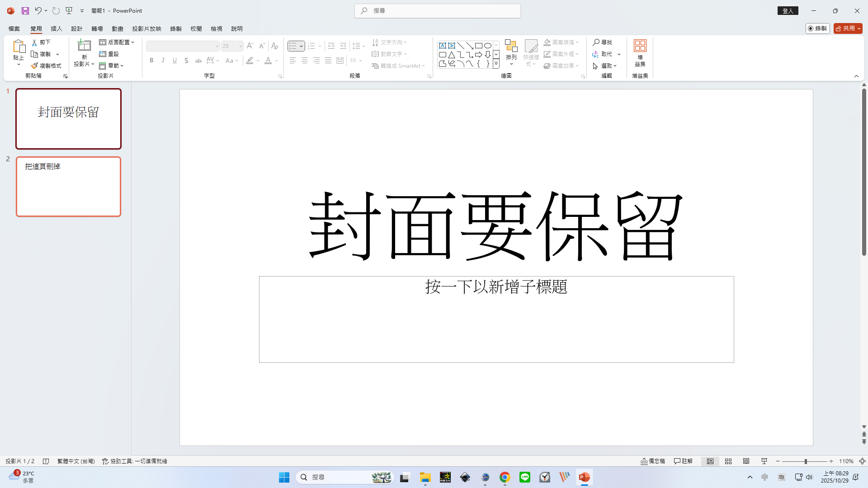
Task: Collapse the ribbon with chevron
Action: (856, 76)
